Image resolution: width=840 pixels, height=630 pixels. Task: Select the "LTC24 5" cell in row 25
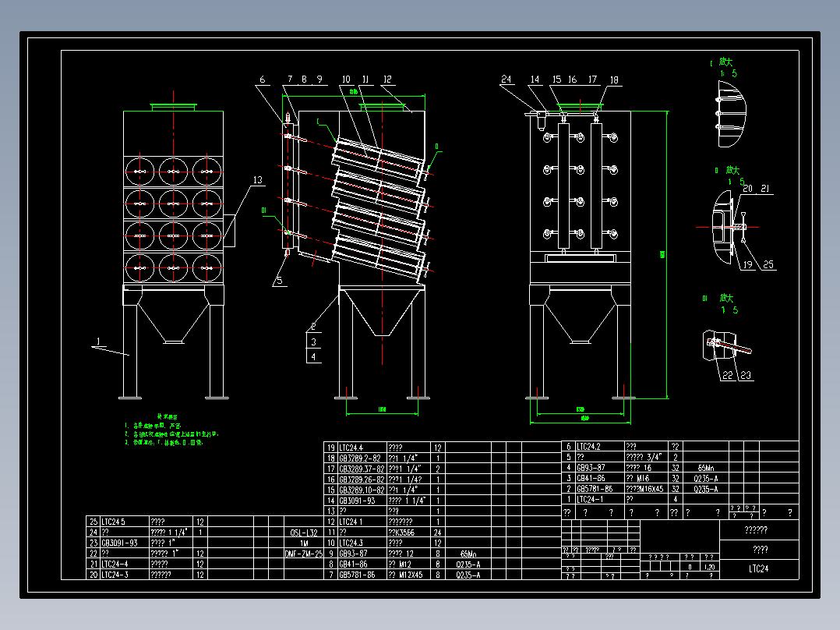click(x=125, y=522)
